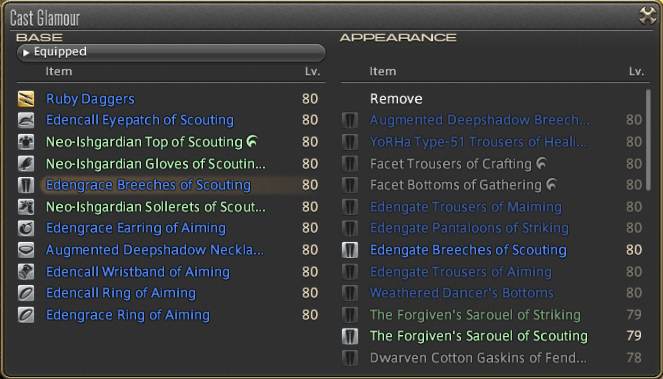Click the arrow beside Equipped
The image size is (663, 379).
tap(26, 53)
